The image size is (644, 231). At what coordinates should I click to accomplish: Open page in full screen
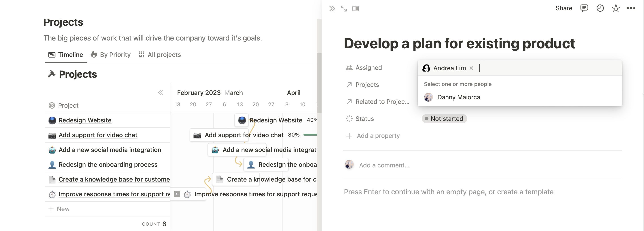click(344, 9)
